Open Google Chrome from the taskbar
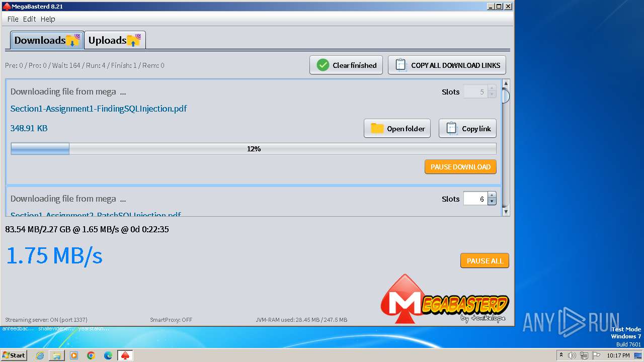Screen dimensions: 644x362 pyautogui.click(x=91, y=355)
